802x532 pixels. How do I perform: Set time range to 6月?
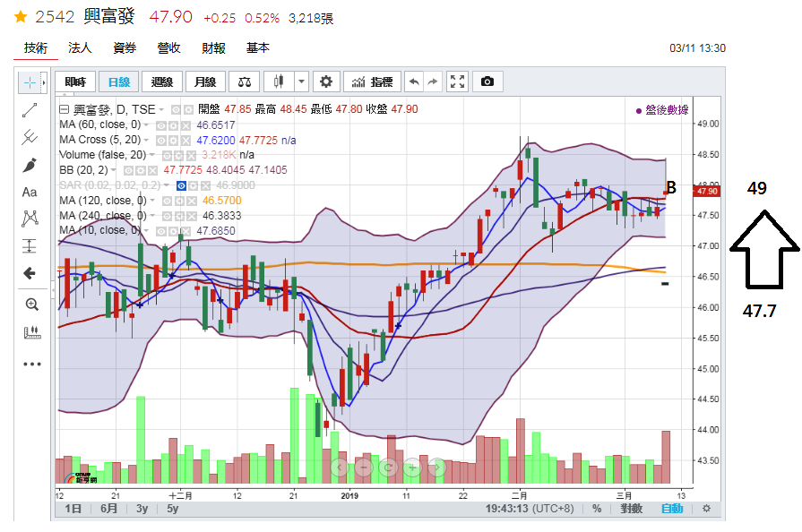point(109,509)
